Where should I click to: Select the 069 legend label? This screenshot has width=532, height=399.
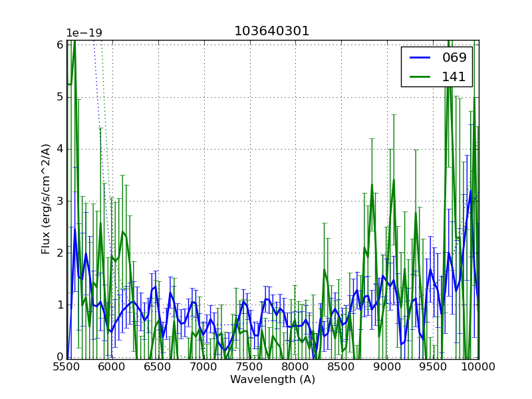[x=454, y=57]
